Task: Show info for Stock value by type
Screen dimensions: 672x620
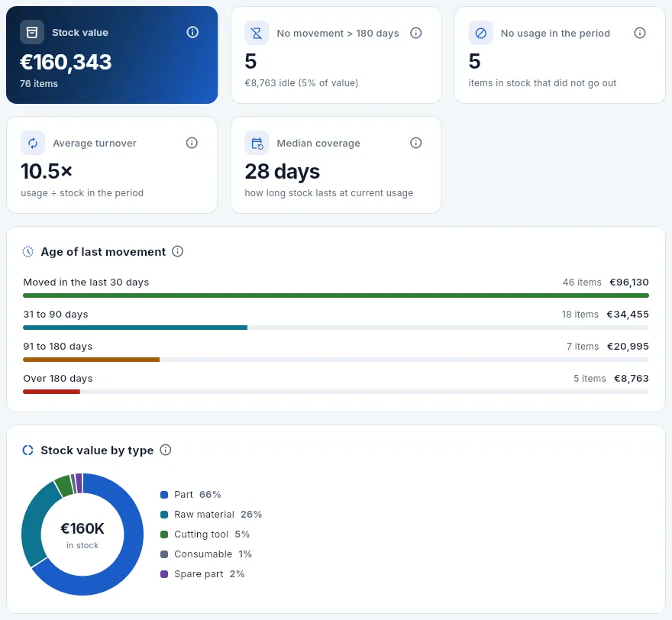Action: pyautogui.click(x=166, y=450)
